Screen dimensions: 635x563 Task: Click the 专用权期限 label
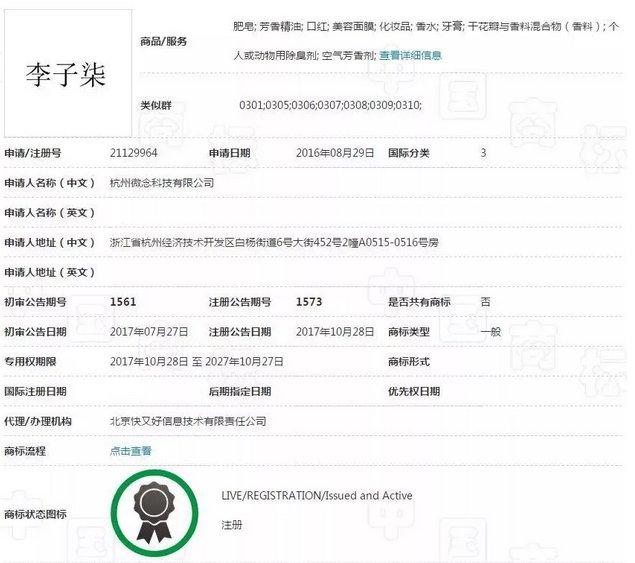(x=30, y=361)
